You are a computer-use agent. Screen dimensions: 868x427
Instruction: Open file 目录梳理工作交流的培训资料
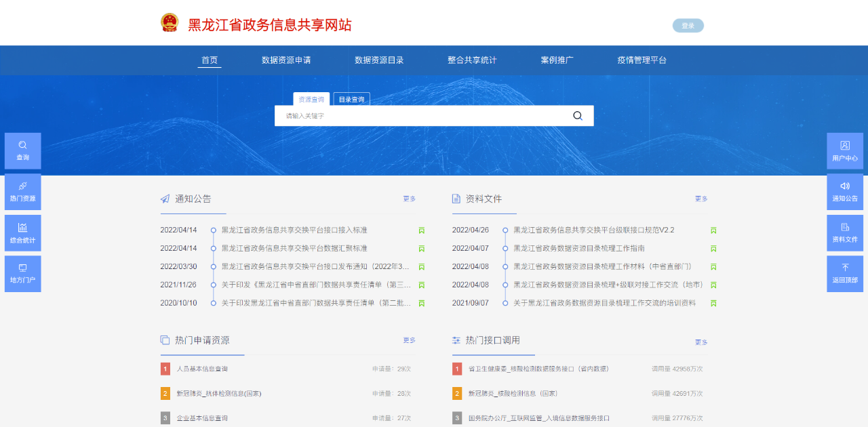(604, 304)
